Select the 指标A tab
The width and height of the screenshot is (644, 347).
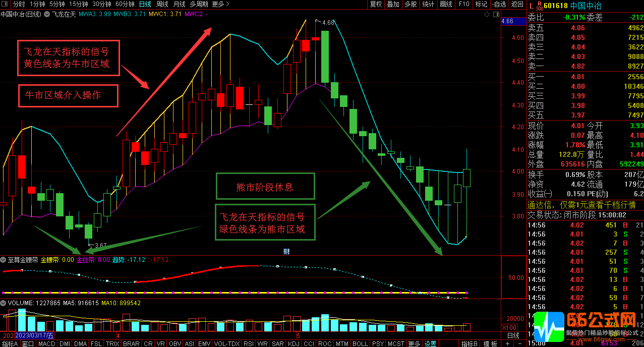click(10, 343)
